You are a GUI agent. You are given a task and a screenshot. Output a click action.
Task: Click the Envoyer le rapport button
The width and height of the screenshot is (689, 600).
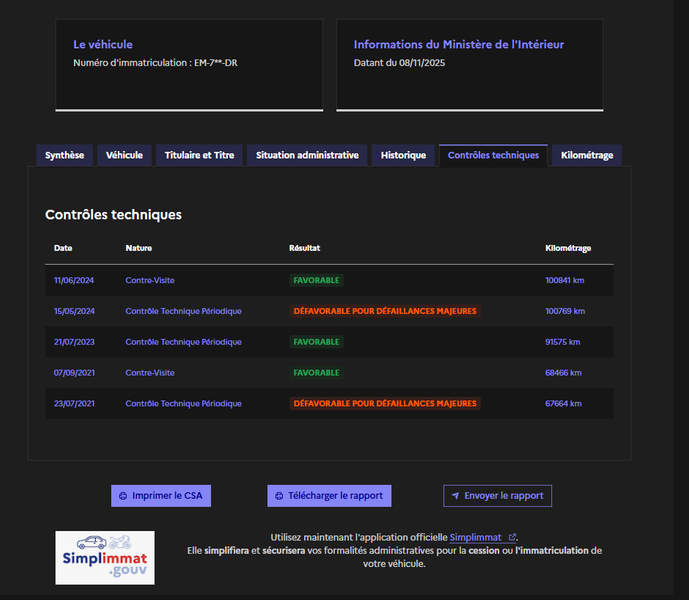pos(497,496)
